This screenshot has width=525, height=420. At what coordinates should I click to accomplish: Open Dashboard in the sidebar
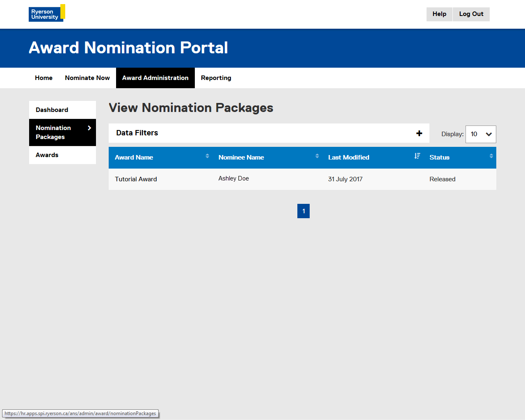point(52,110)
